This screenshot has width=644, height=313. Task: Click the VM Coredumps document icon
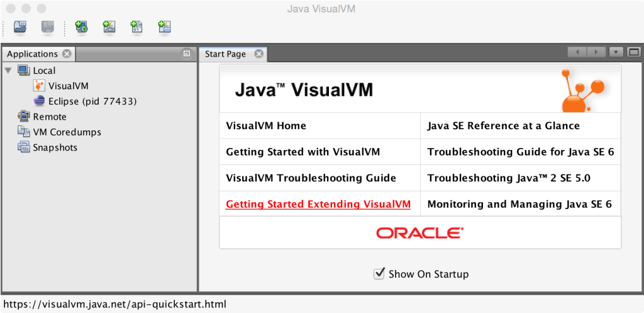click(23, 132)
